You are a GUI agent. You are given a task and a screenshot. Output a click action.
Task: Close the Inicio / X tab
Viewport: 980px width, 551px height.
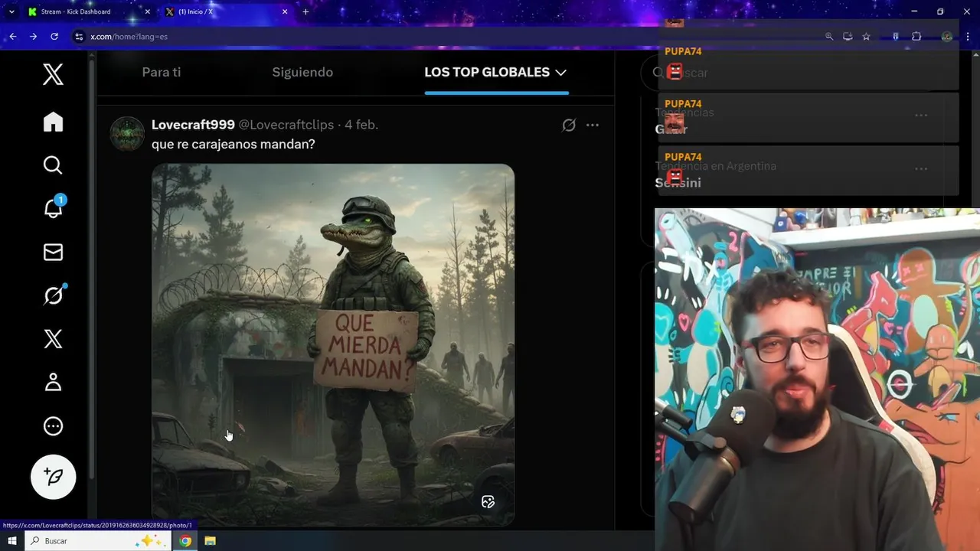pos(285,11)
